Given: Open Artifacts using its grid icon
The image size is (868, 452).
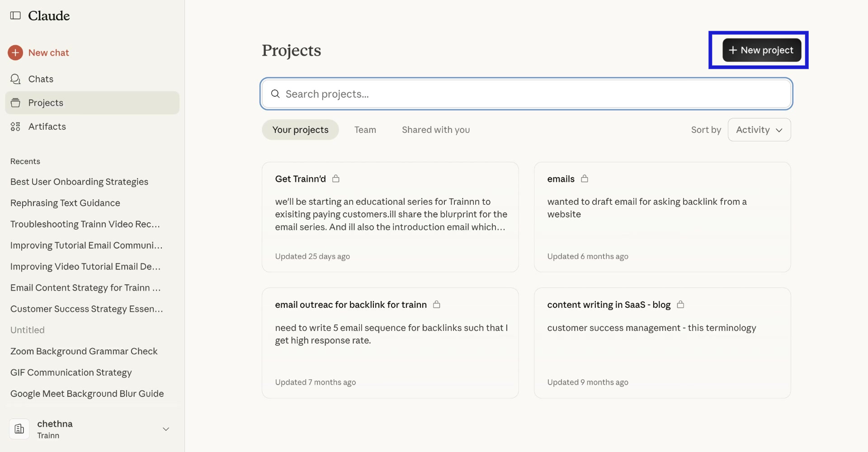Looking at the screenshot, I should pos(15,127).
